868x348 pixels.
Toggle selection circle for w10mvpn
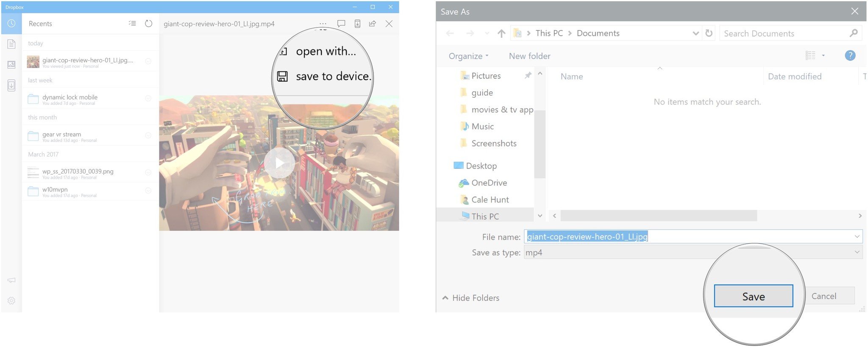point(148,191)
